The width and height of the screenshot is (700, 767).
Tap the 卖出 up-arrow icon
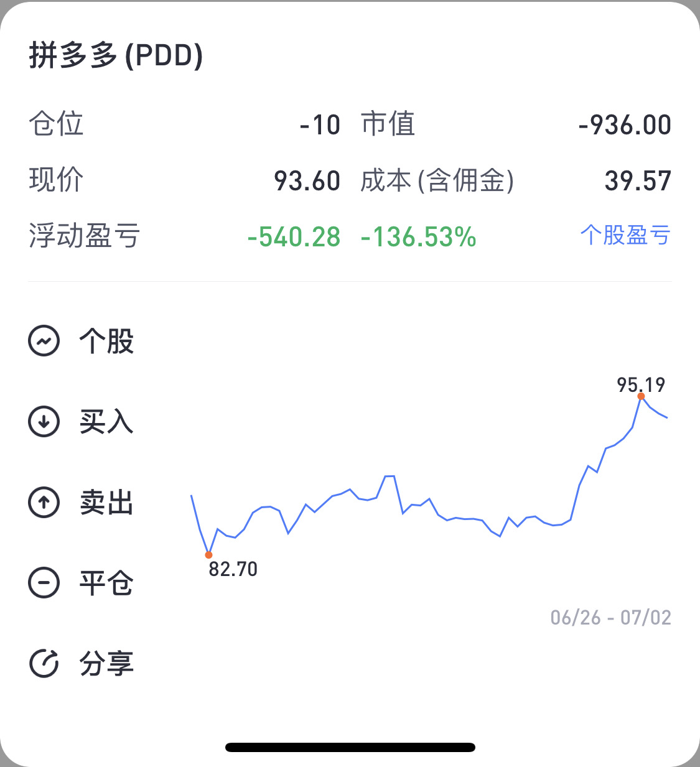click(44, 502)
